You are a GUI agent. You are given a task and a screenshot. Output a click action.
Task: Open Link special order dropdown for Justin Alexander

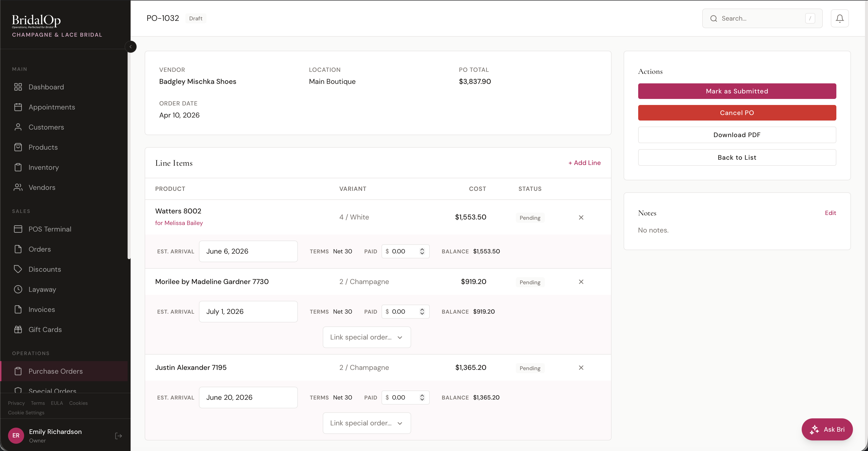pyautogui.click(x=367, y=423)
